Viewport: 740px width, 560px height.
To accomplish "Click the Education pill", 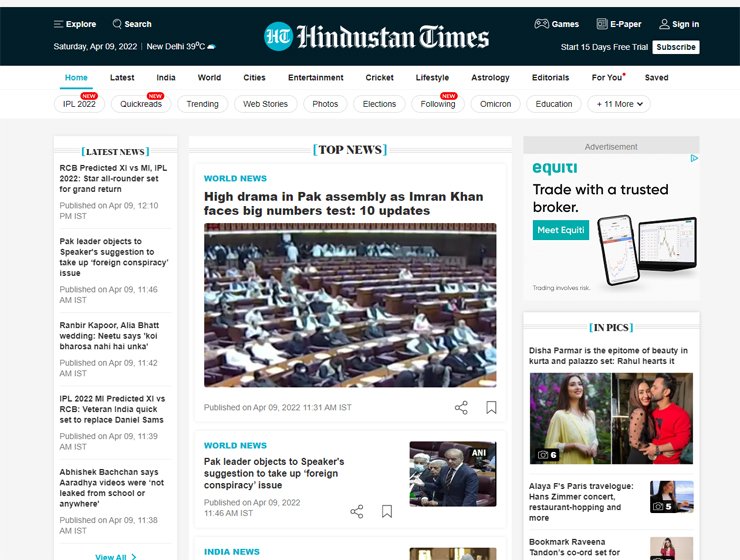I will [x=554, y=104].
